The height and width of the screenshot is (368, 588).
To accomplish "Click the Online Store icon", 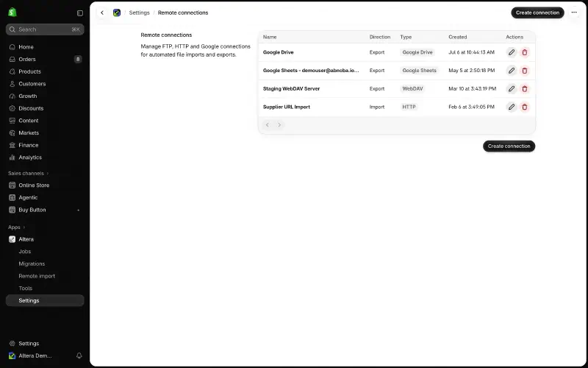I will (x=12, y=185).
